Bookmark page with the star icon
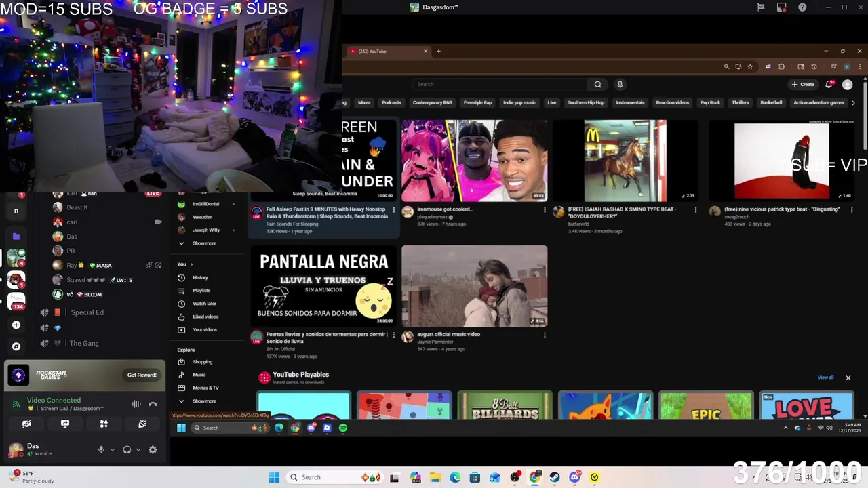Screen dimensions: 868x488 pyautogui.click(x=750, y=67)
